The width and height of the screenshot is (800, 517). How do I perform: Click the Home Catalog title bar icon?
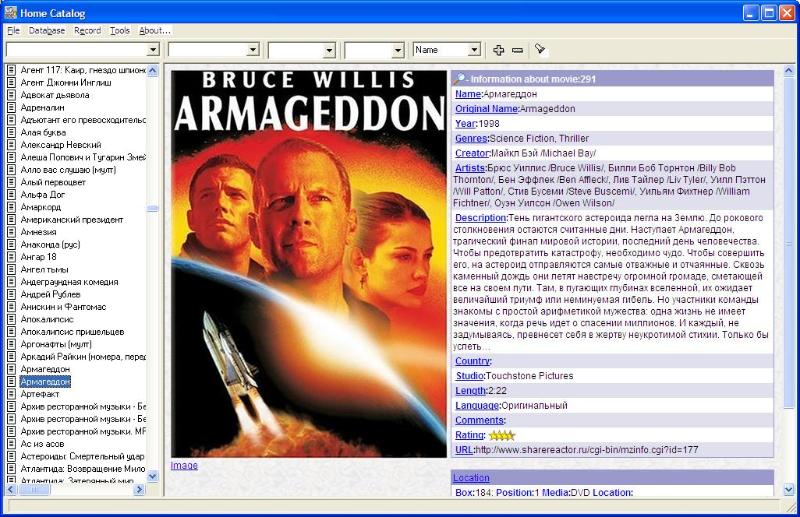pyautogui.click(x=11, y=12)
